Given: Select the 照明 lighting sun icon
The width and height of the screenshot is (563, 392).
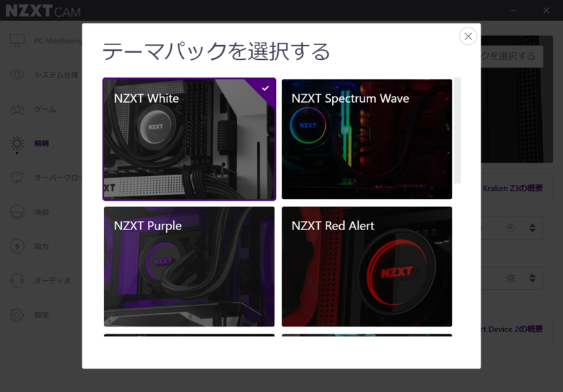Looking at the screenshot, I should tap(17, 144).
